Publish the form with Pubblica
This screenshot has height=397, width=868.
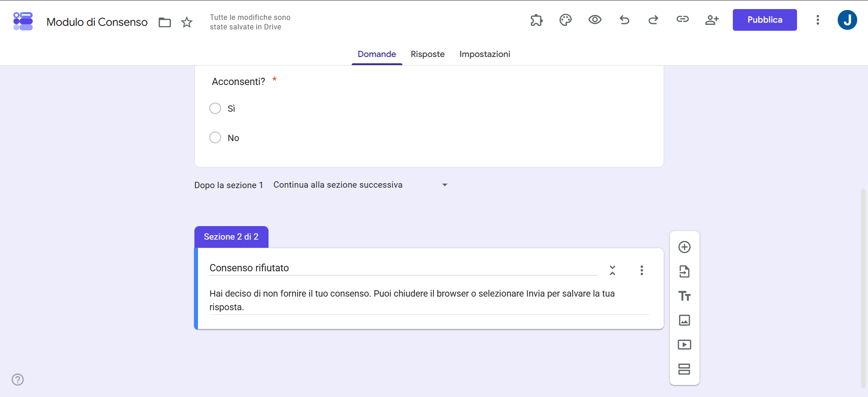coord(765,20)
